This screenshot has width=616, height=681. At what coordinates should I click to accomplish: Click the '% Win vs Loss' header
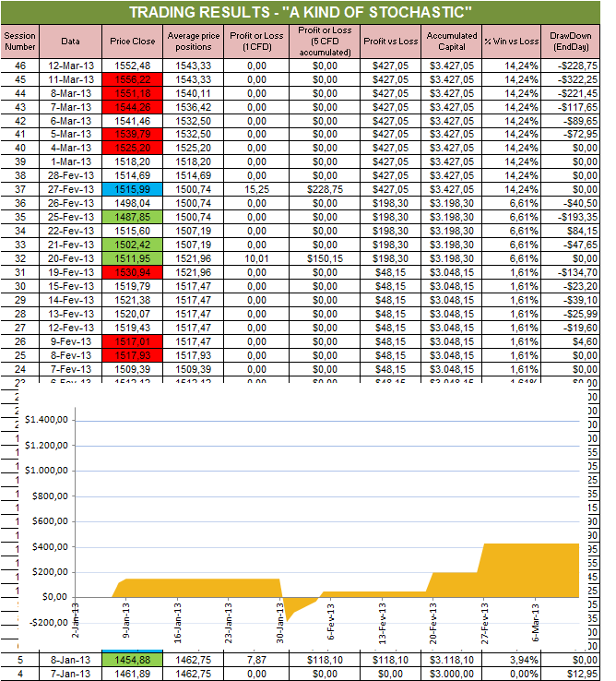point(512,42)
